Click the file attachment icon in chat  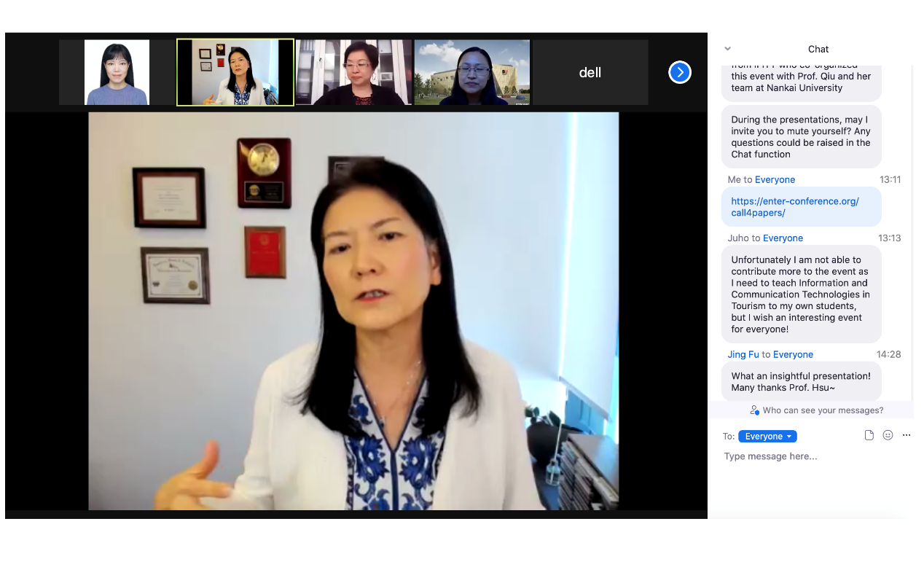coord(869,435)
